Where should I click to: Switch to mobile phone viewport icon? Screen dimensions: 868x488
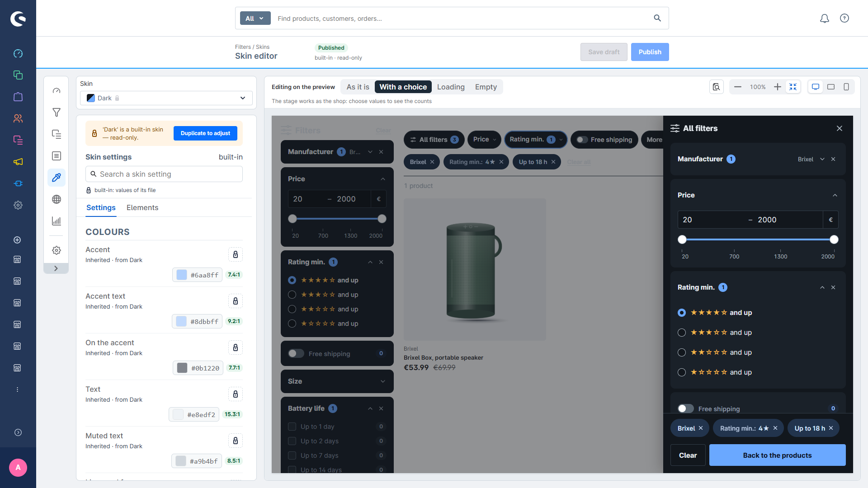846,87
